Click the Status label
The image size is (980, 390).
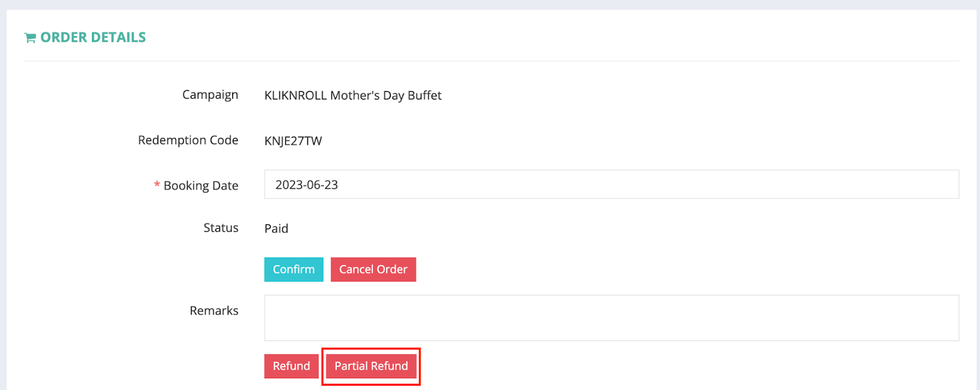(x=221, y=227)
